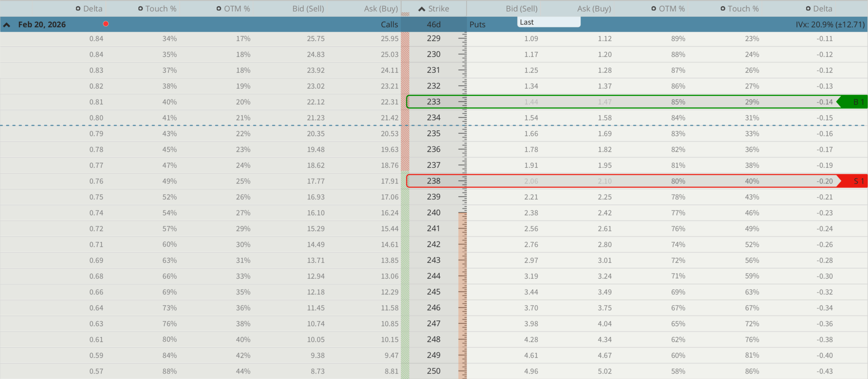Click call bid 10.05 at strike 248
The image size is (868, 379).
[316, 340]
